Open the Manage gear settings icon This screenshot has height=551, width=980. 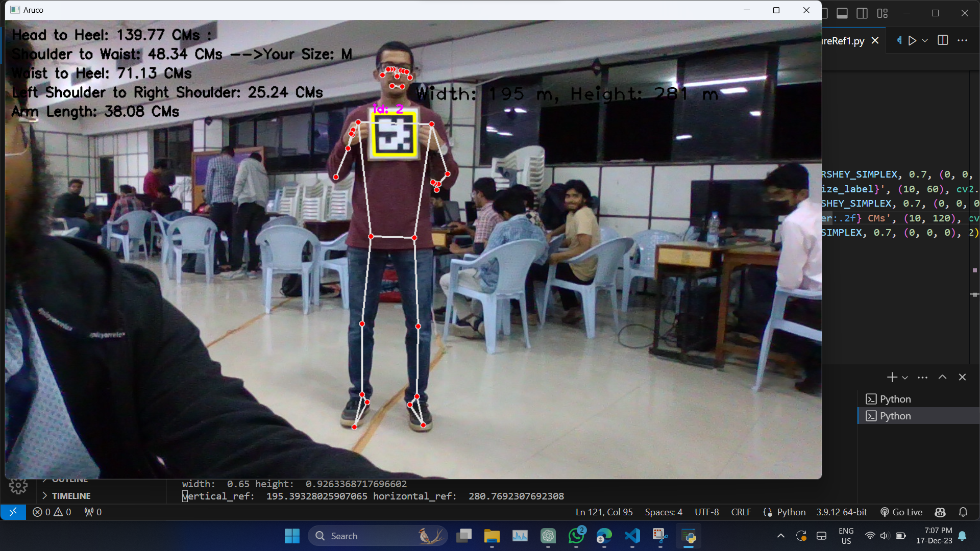tap(18, 486)
